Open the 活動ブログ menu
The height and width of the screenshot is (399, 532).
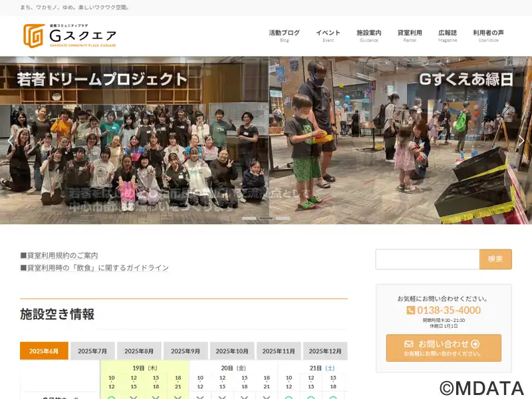(x=285, y=36)
